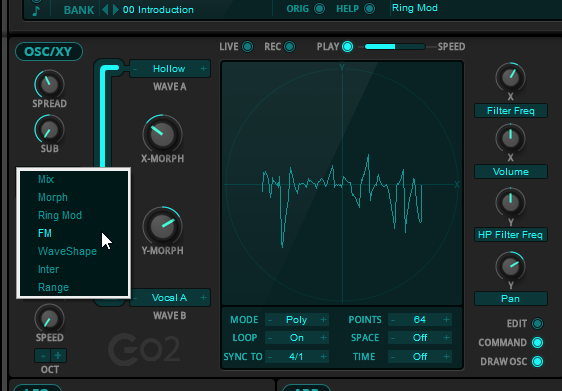Click the X knob above Filter Freq
The height and width of the screenshot is (391, 562).
(x=510, y=77)
